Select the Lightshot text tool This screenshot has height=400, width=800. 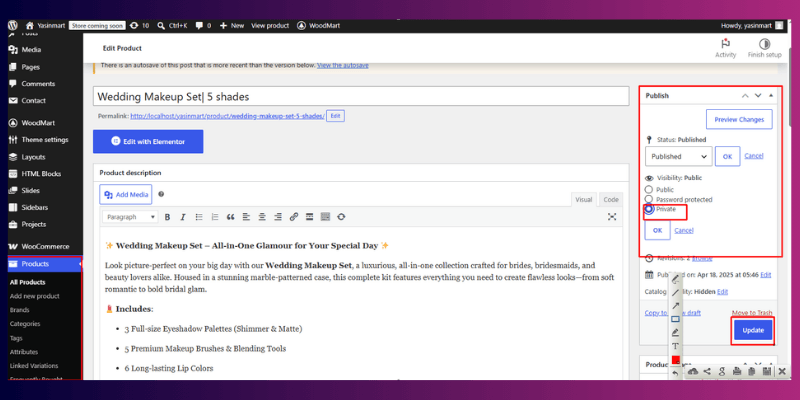click(676, 346)
